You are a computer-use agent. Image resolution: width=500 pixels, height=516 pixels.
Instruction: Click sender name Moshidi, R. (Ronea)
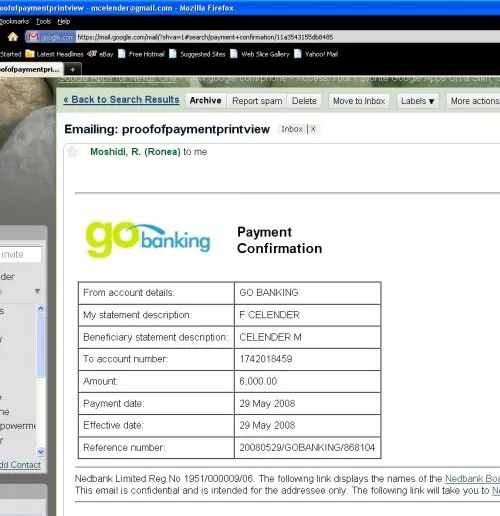[135, 152]
